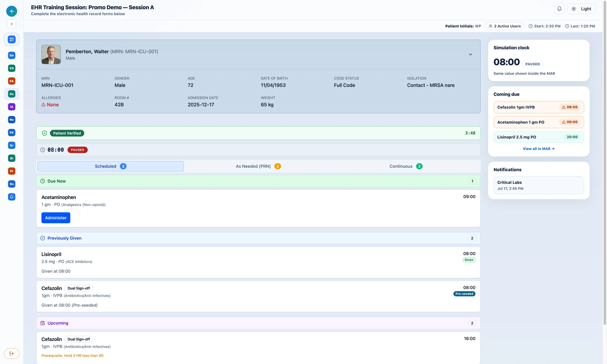Select the Scheduled medications tab
This screenshot has height=364, width=607.
pyautogui.click(x=110, y=166)
